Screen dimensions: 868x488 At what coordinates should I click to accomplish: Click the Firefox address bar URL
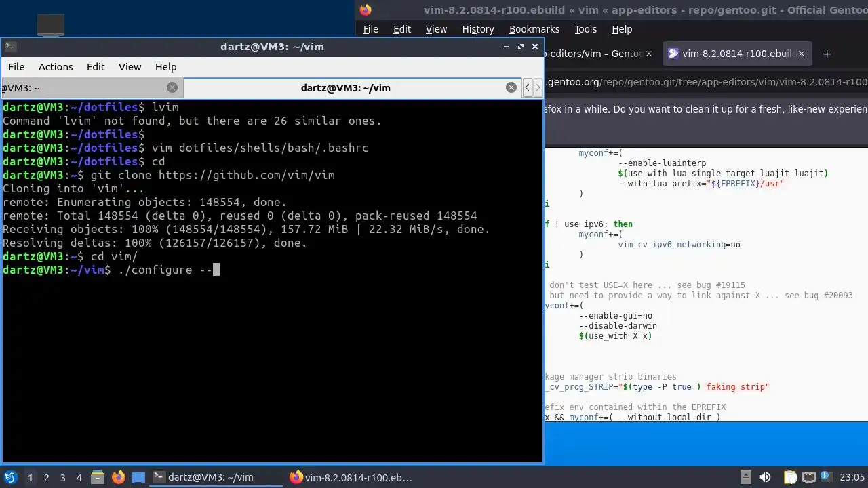point(706,82)
